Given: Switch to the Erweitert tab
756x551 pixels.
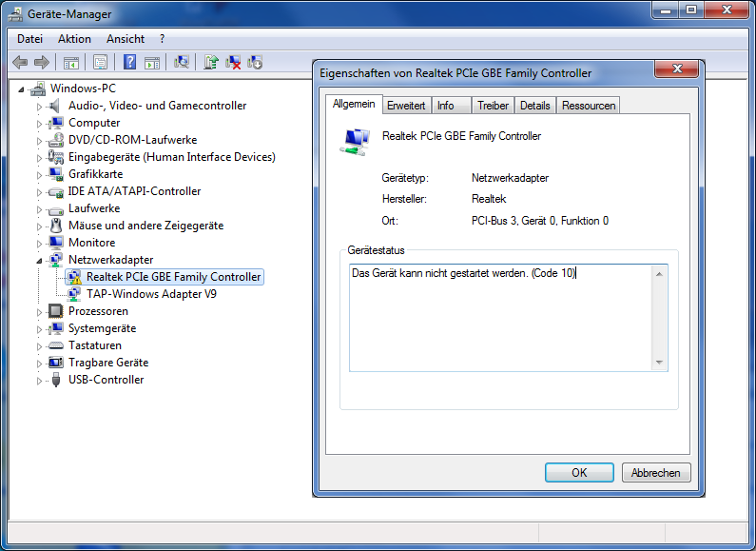Looking at the screenshot, I should point(406,106).
